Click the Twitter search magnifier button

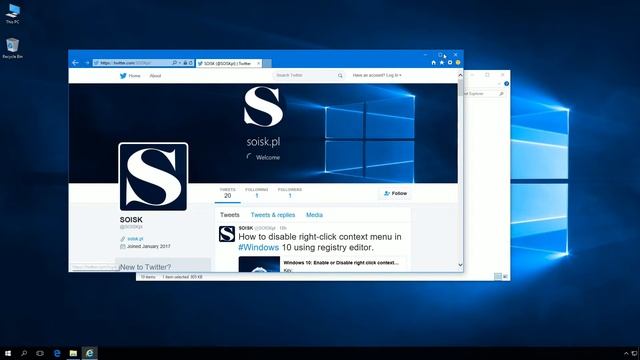pyautogui.click(x=340, y=76)
